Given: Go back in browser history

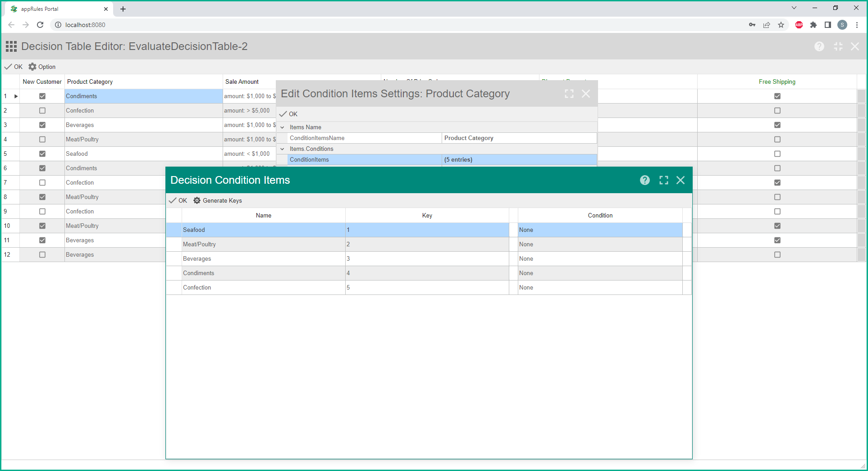Looking at the screenshot, I should tap(11, 25).
